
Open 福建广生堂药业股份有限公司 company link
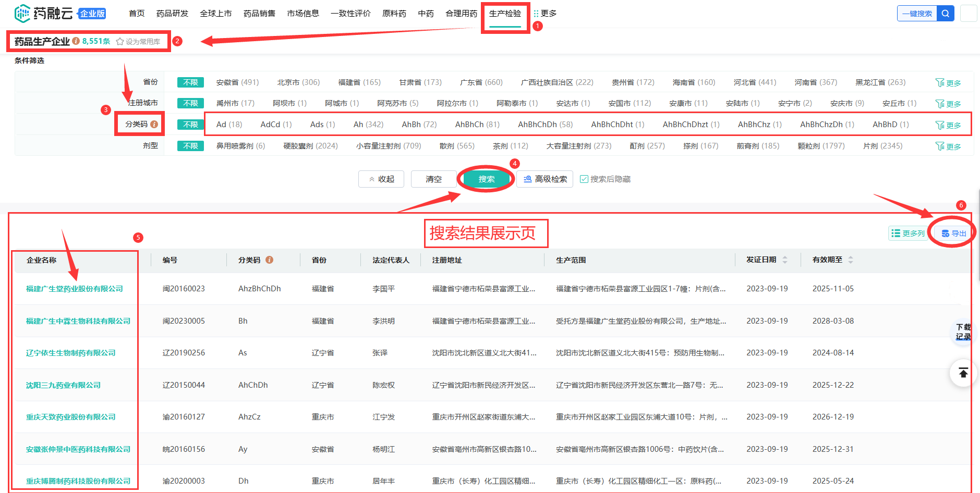[x=75, y=289]
